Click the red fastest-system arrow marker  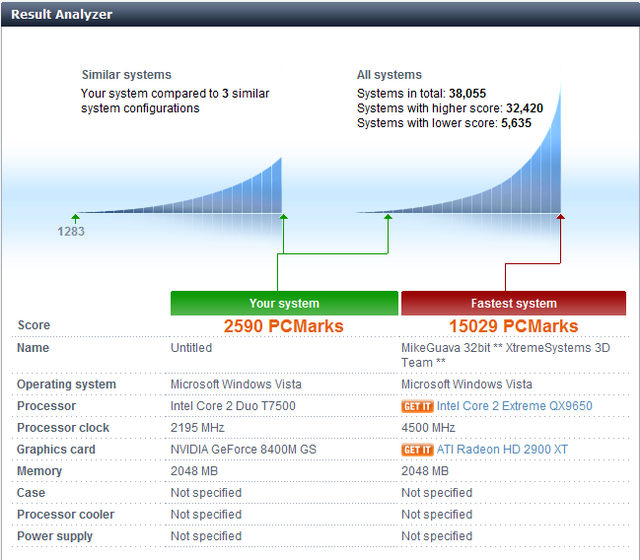click(560, 217)
